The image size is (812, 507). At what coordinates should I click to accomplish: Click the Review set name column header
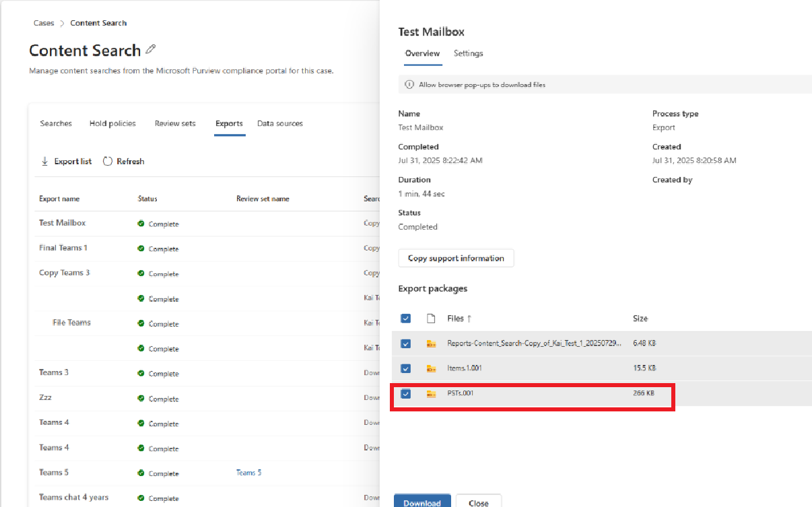point(263,199)
